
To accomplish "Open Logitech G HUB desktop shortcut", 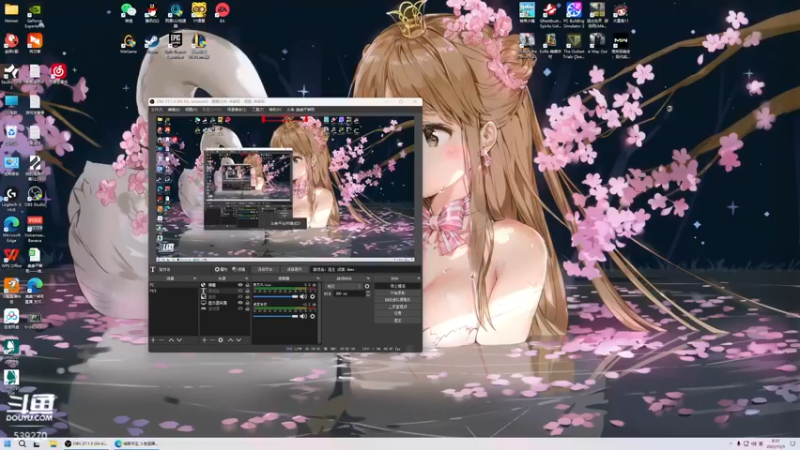I will pyautogui.click(x=11, y=199).
